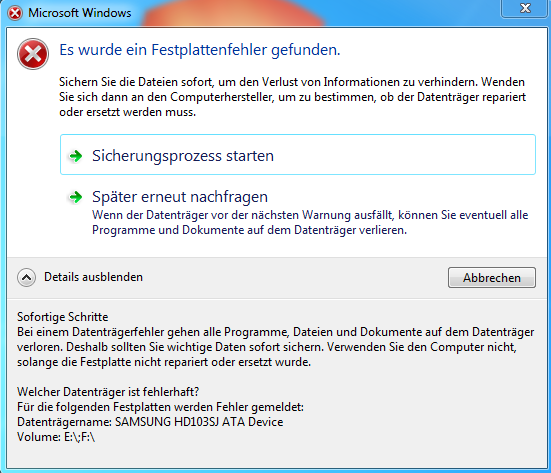
Task: Click the Microsoft Windows title bar text
Action: coord(79,13)
